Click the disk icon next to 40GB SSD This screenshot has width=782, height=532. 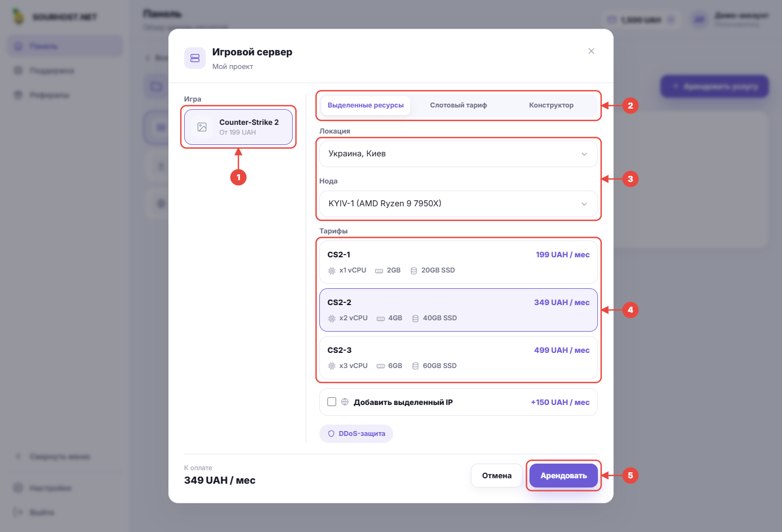coord(415,318)
